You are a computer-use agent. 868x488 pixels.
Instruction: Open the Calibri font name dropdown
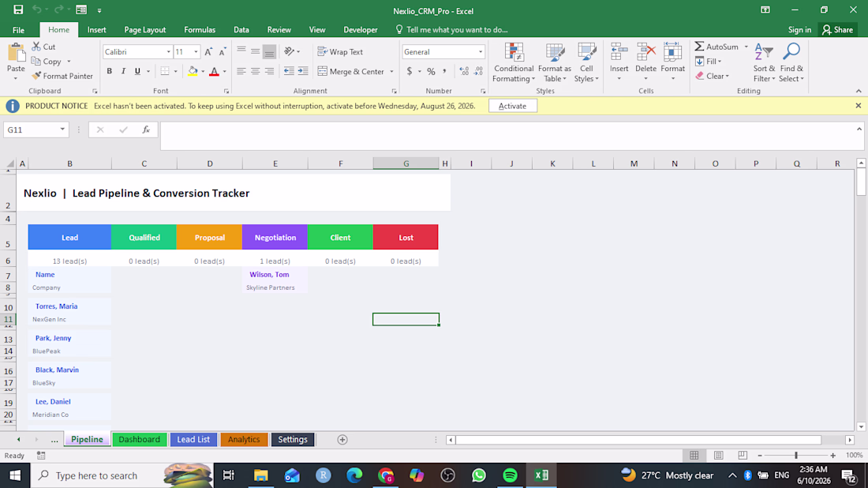click(168, 51)
